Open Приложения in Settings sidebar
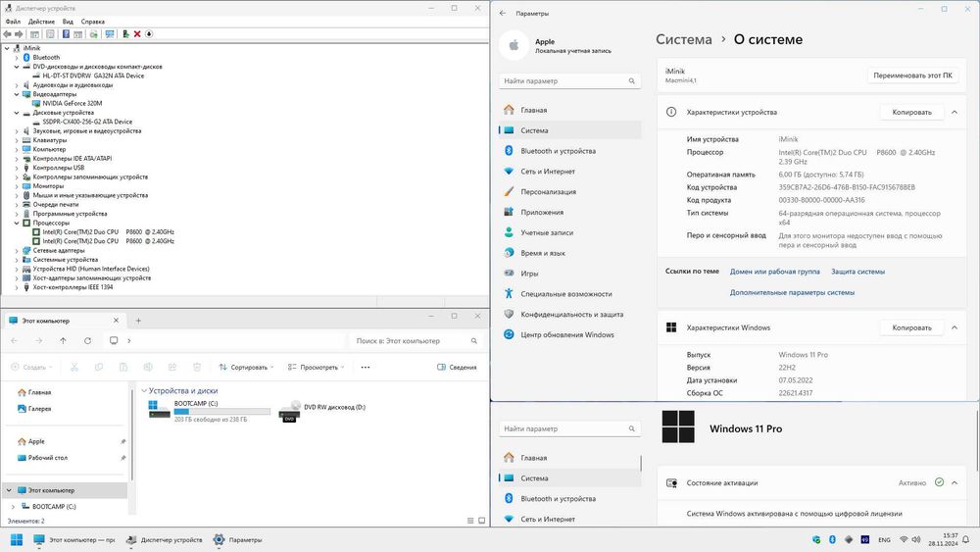 [570, 212]
